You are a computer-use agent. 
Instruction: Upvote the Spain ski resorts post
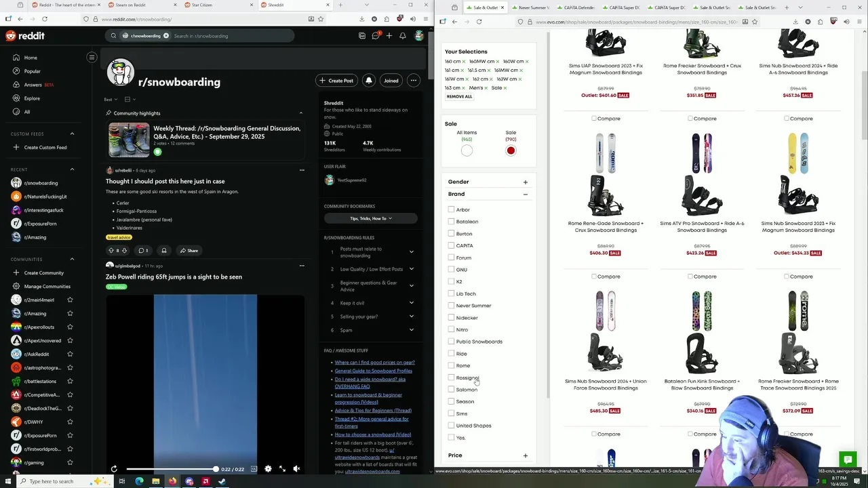click(111, 251)
